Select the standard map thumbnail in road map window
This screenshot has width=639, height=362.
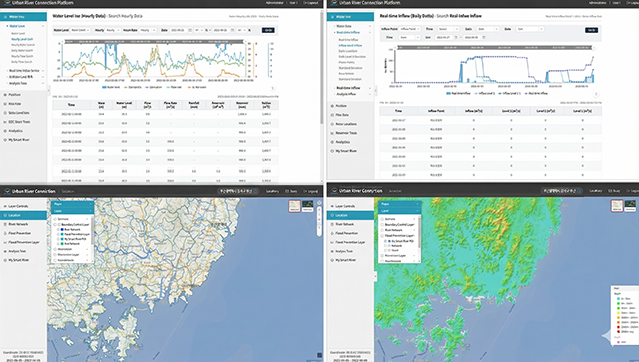[x=294, y=205]
